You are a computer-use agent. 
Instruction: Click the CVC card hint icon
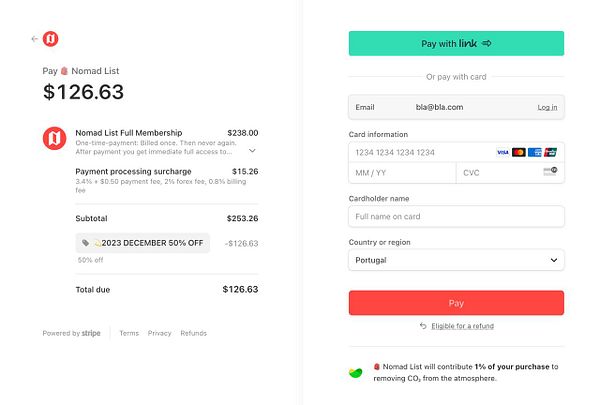[550, 173]
